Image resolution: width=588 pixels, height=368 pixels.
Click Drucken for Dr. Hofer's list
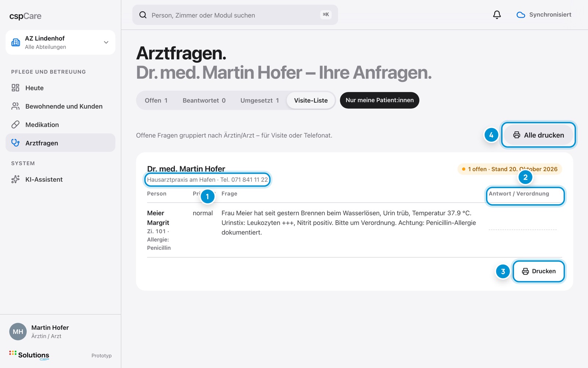point(539,271)
